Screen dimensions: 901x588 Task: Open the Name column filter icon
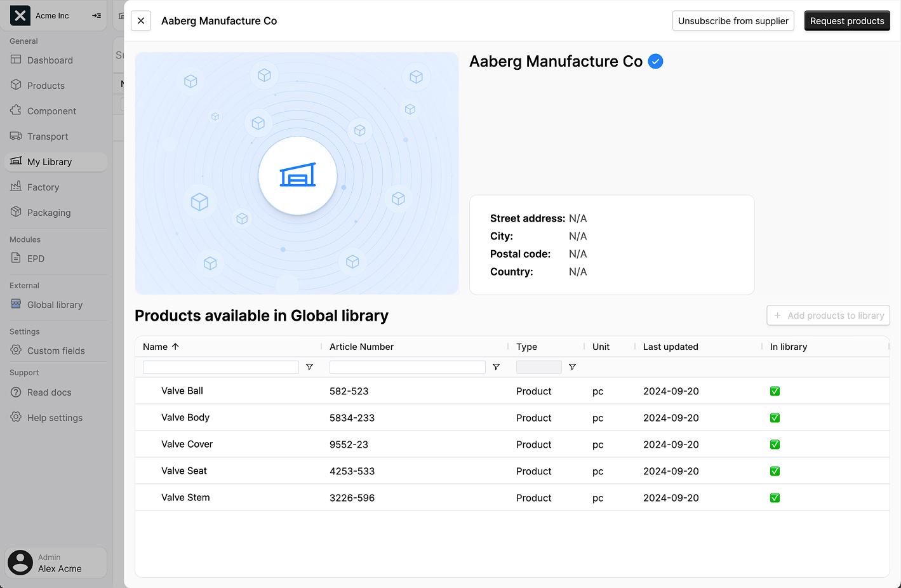pyautogui.click(x=310, y=367)
